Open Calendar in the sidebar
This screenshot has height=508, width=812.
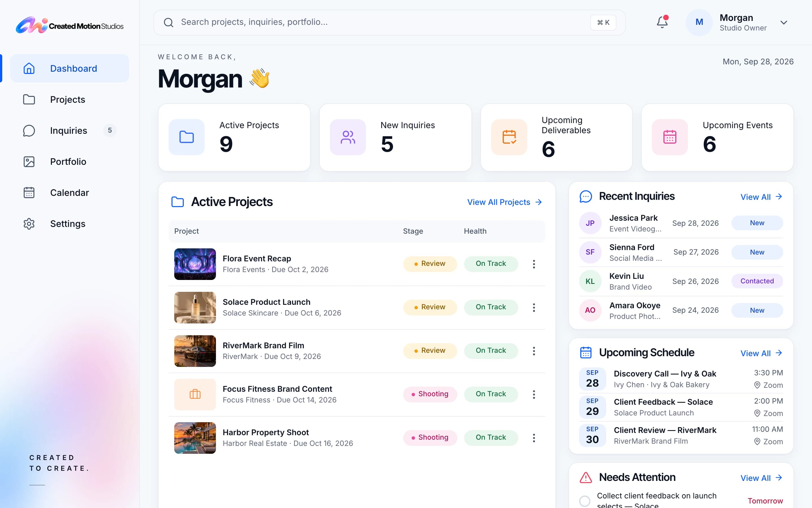[69, 192]
